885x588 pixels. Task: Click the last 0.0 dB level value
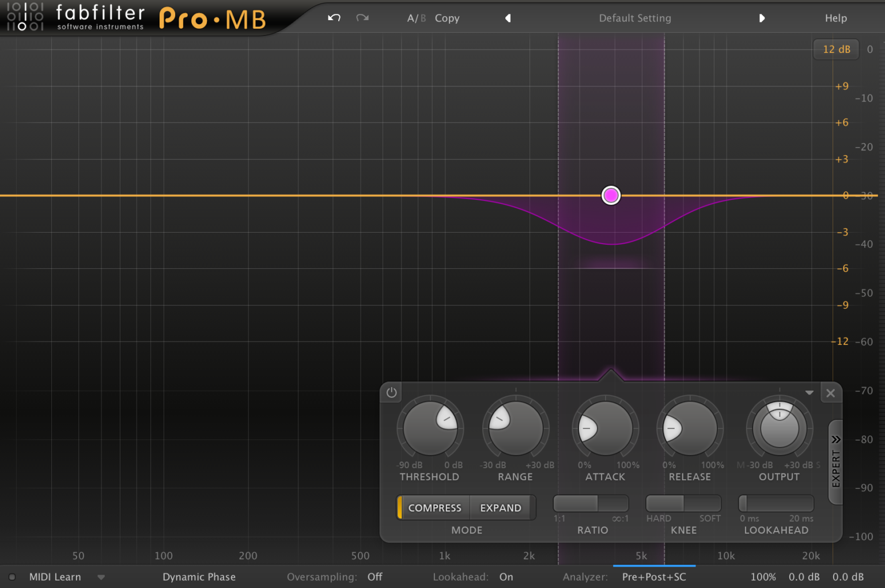click(x=848, y=577)
